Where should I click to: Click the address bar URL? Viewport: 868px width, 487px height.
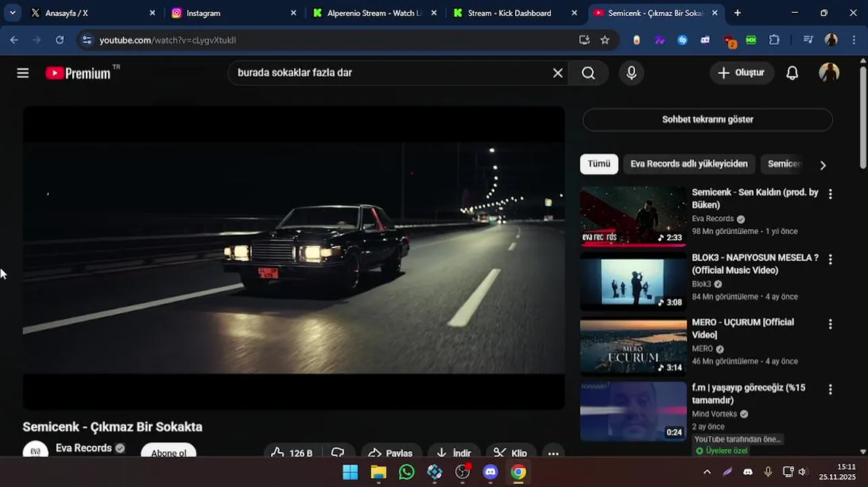pyautogui.click(x=168, y=40)
